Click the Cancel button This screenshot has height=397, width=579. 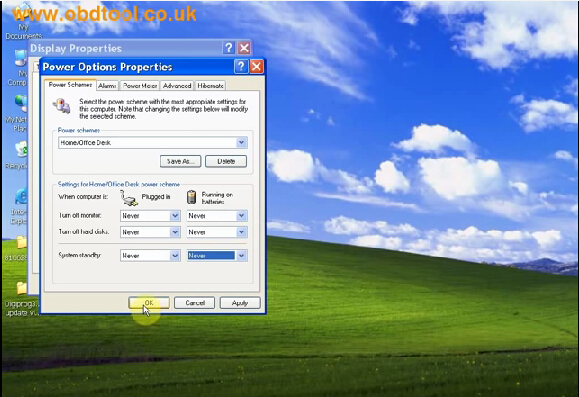(195, 303)
